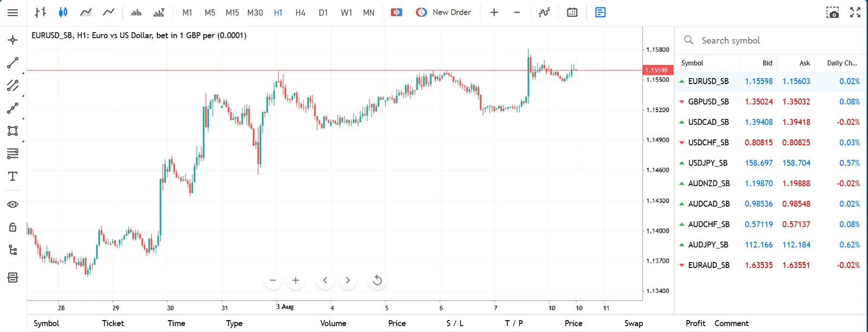Expand the Fibonacci tools group
The image size is (868, 332).
[13, 154]
